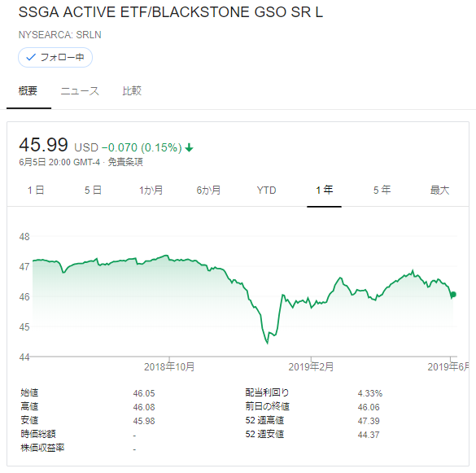Select the 1日 chart range
The image size is (476, 473).
tap(36, 191)
